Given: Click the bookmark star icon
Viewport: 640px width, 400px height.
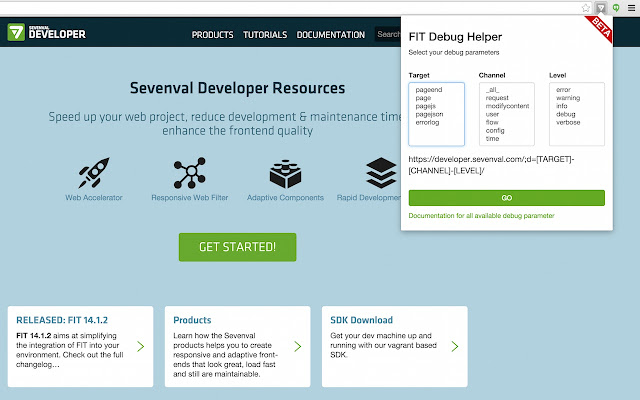Looking at the screenshot, I should [x=586, y=8].
